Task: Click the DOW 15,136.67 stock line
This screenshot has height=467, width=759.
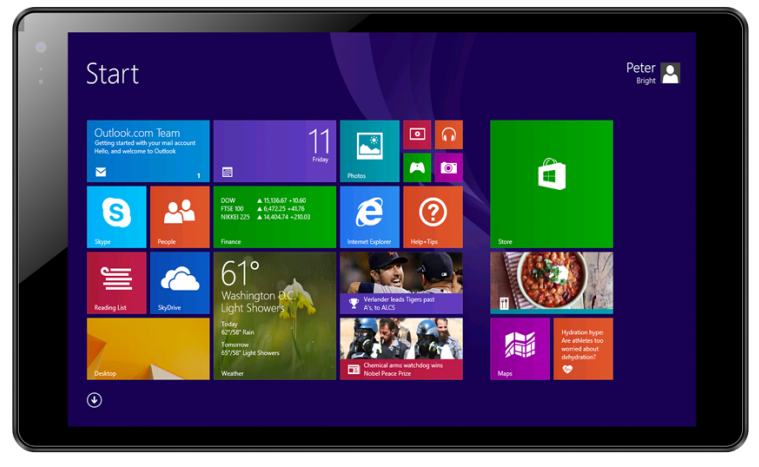Action: point(263,200)
